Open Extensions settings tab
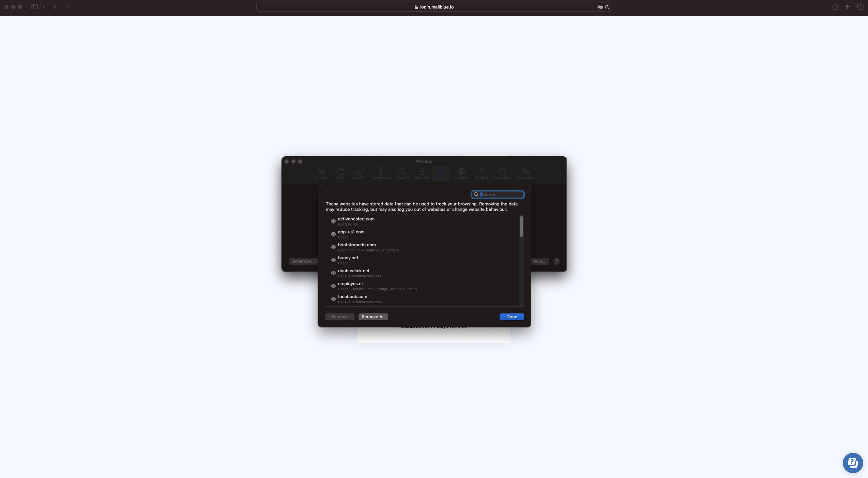The height and width of the screenshot is (478, 868). pyautogui.click(x=503, y=174)
